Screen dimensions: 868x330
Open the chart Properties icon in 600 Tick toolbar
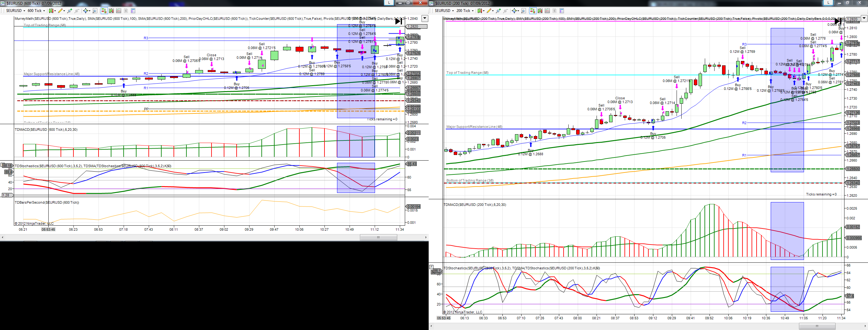(x=133, y=11)
